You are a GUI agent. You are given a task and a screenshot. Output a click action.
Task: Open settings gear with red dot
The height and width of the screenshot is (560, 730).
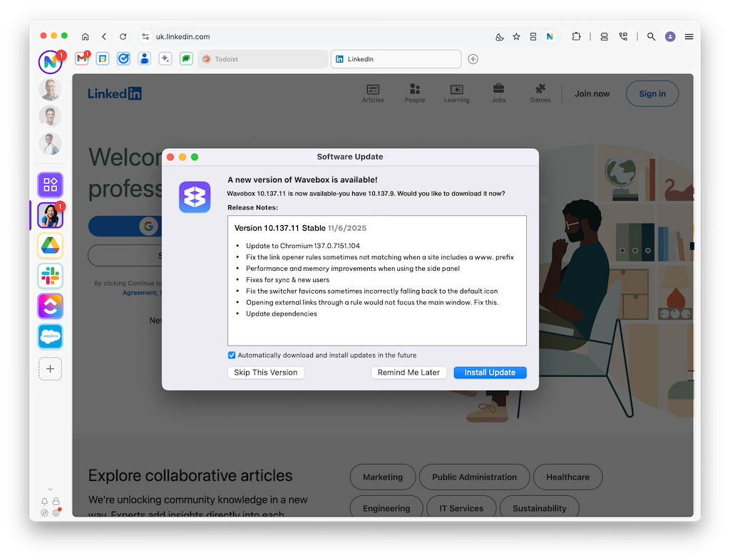[x=56, y=512]
